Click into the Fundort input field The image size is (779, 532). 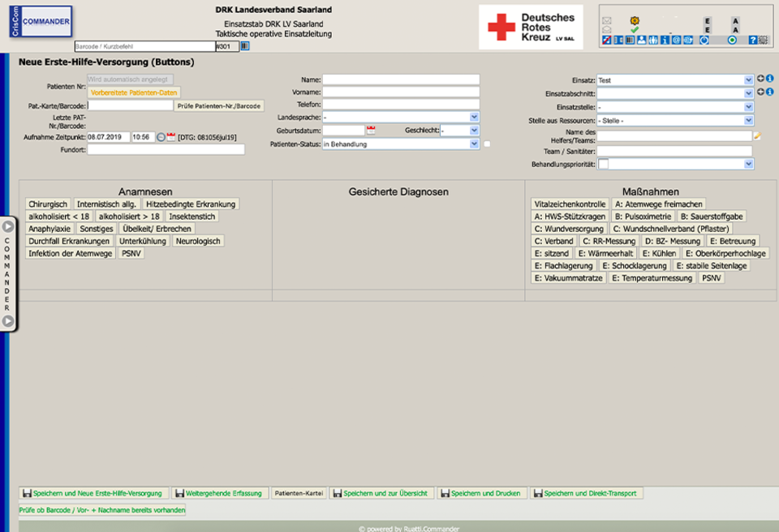pos(166,149)
